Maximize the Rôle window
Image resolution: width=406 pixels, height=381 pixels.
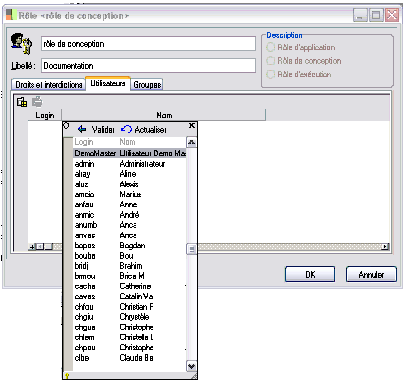tap(376, 15)
